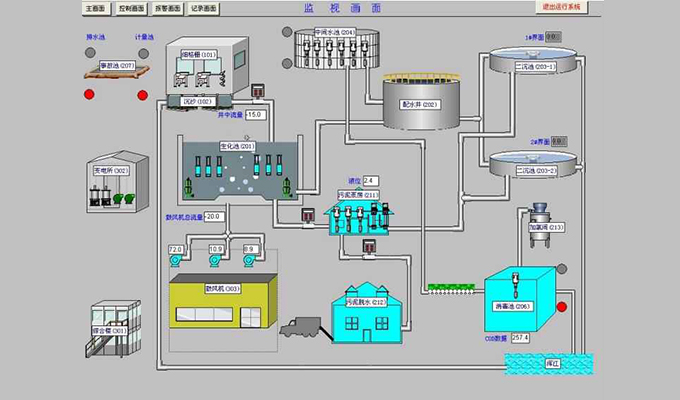This screenshot has height=400, width=680.
Task: Click flow meter beside building 101
Action: coord(259,92)
